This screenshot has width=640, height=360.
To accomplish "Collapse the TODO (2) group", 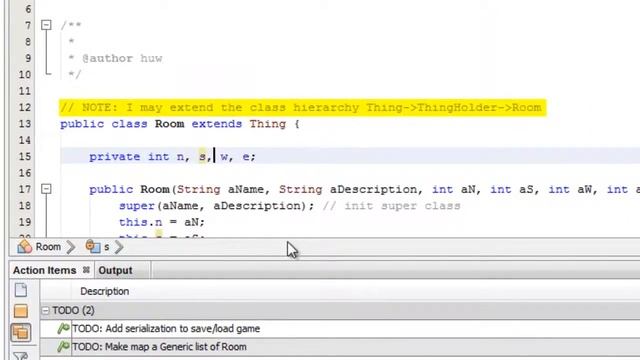I will pyautogui.click(x=45, y=311).
